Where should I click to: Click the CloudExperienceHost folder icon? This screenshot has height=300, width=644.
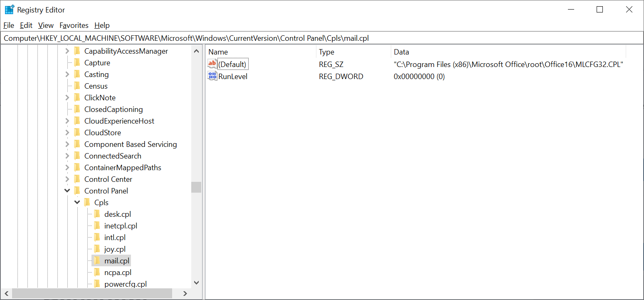[77, 121]
